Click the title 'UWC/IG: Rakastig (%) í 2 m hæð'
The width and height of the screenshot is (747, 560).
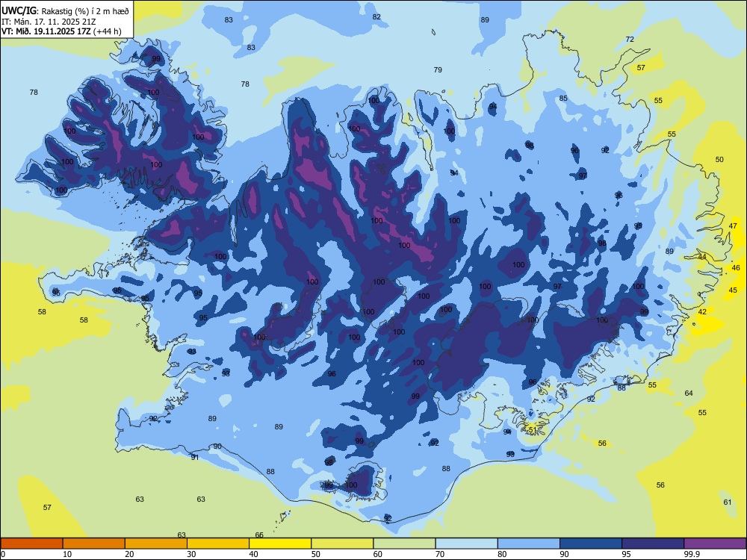coord(65,10)
